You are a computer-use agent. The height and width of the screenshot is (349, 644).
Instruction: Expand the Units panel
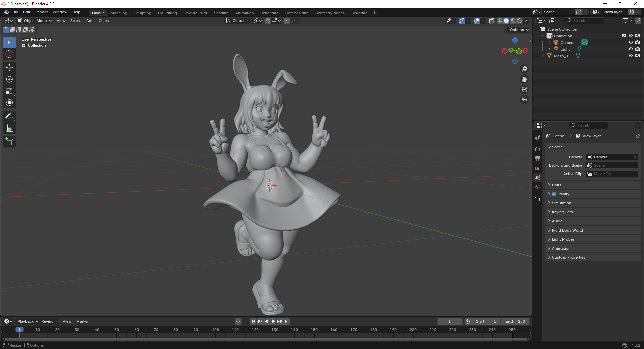pyautogui.click(x=557, y=185)
